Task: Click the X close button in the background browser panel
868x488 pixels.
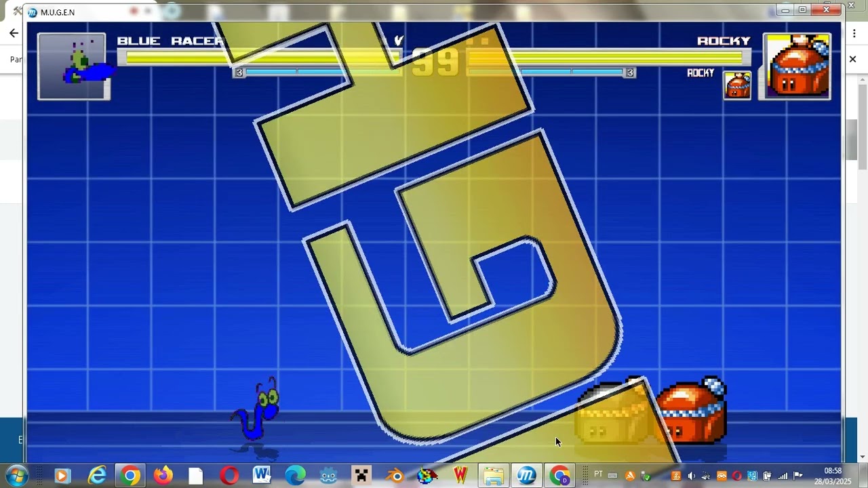Action: pyautogui.click(x=853, y=59)
